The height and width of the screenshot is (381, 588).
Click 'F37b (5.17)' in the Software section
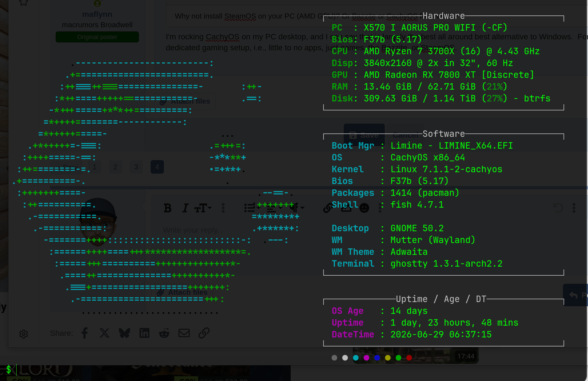click(420, 181)
